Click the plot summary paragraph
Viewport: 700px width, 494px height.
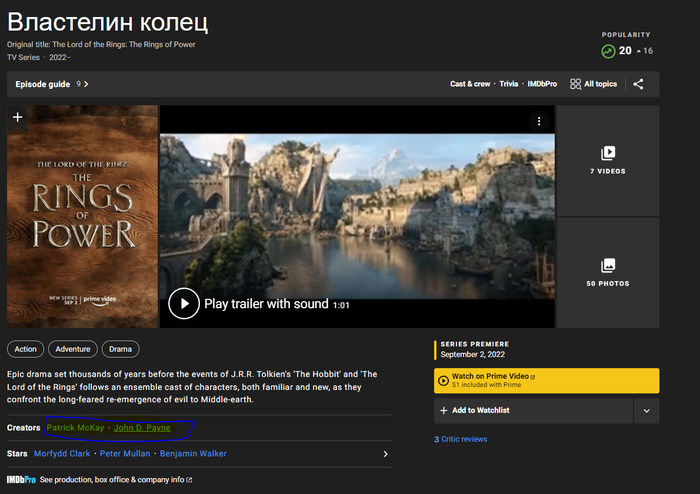192,386
